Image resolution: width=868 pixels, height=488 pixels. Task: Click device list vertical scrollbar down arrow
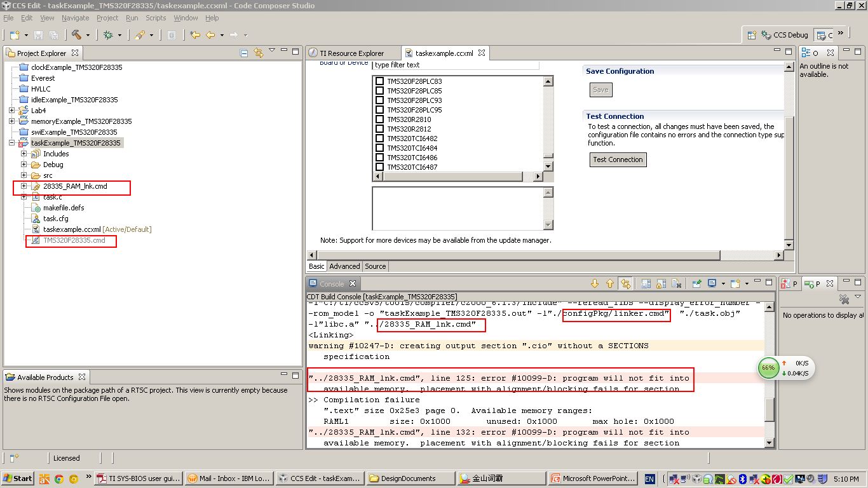coord(548,167)
